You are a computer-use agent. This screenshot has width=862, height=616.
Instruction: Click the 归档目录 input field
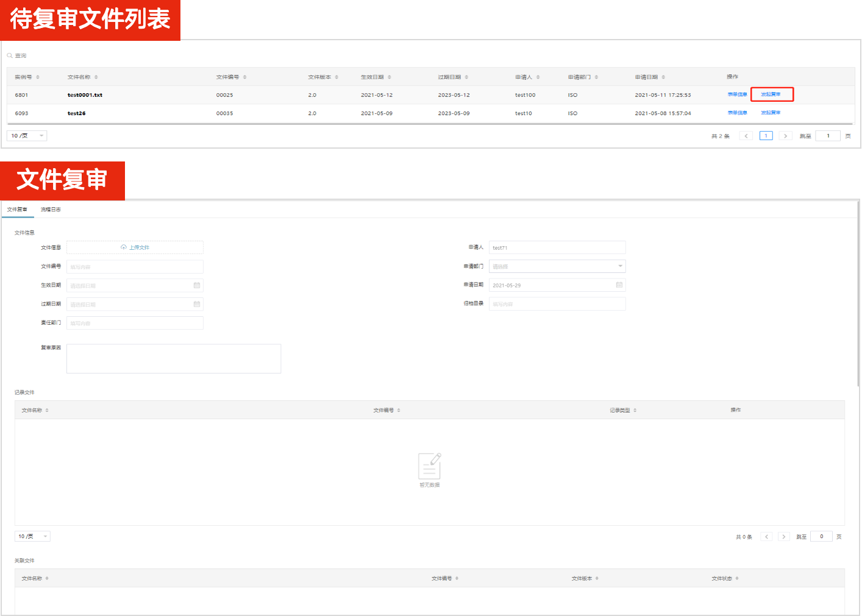pos(557,303)
